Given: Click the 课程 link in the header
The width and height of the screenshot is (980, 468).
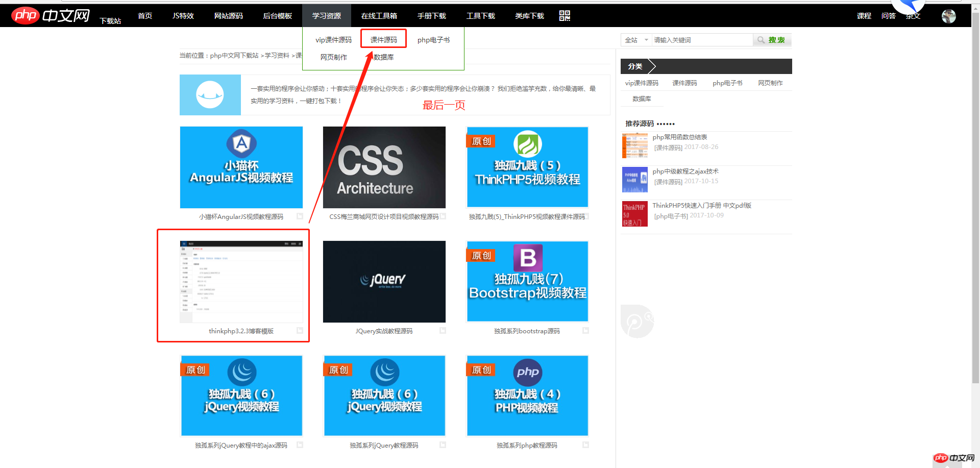Looking at the screenshot, I should pos(864,16).
